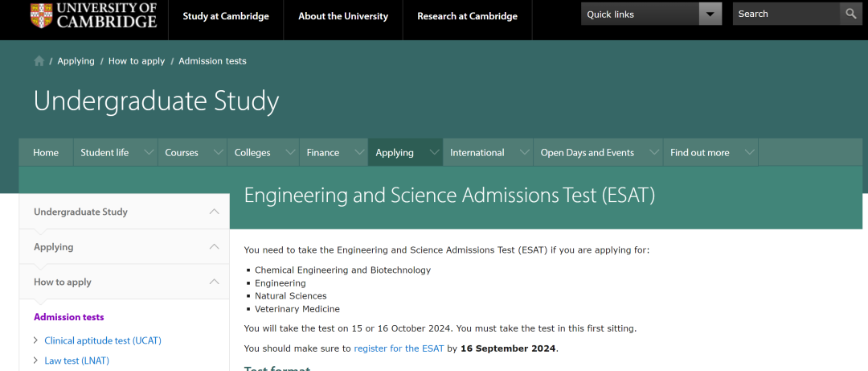Viewport: 868px width, 371px height.
Task: Open the Quick links dropdown arrow
Action: click(710, 14)
